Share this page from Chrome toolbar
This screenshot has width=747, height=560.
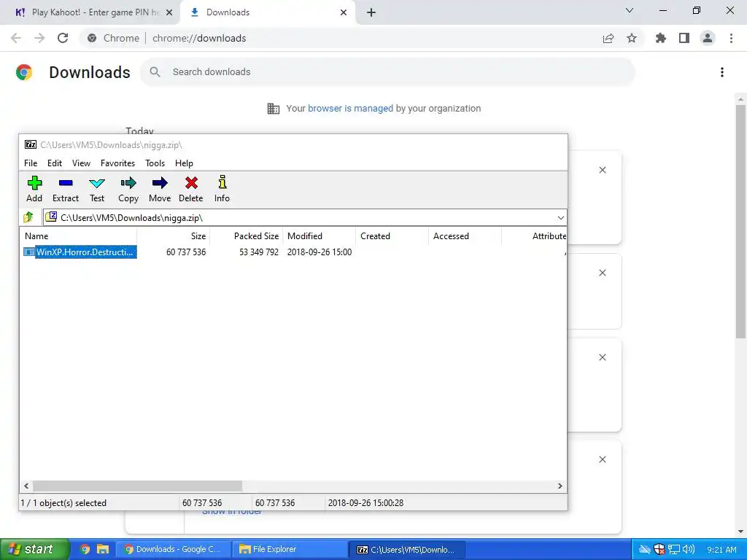tap(608, 38)
